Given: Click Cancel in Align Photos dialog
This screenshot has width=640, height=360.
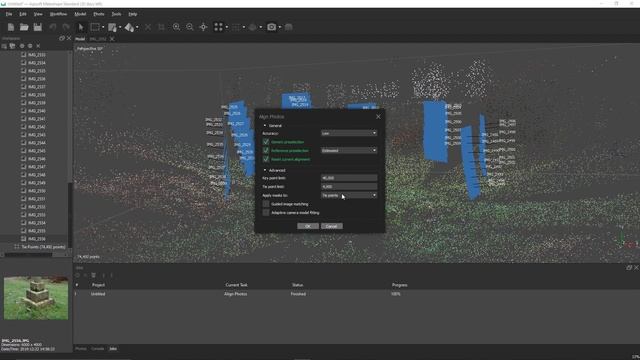Looking at the screenshot, I should tap(331, 226).
